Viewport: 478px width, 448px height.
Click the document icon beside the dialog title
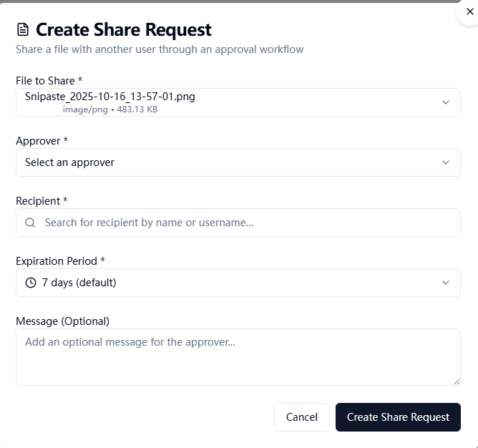(x=24, y=30)
